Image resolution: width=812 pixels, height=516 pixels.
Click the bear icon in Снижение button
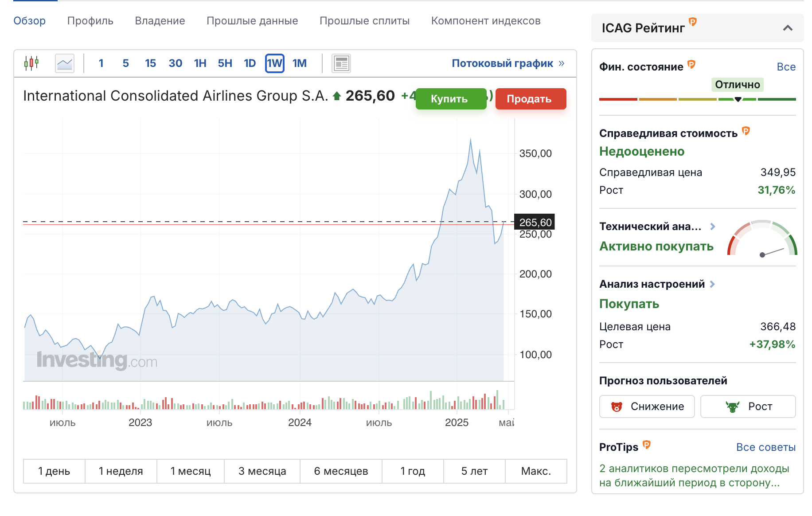[x=617, y=407]
